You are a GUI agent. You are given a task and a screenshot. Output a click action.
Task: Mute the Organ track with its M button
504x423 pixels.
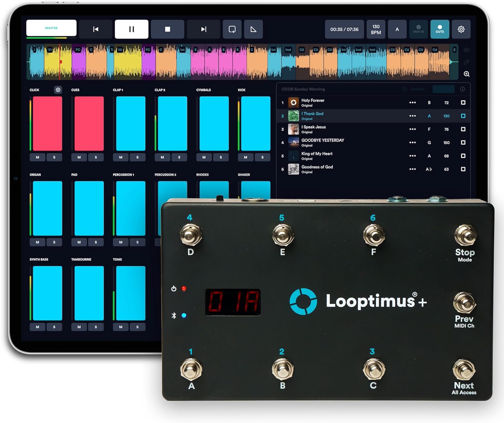coord(37,242)
